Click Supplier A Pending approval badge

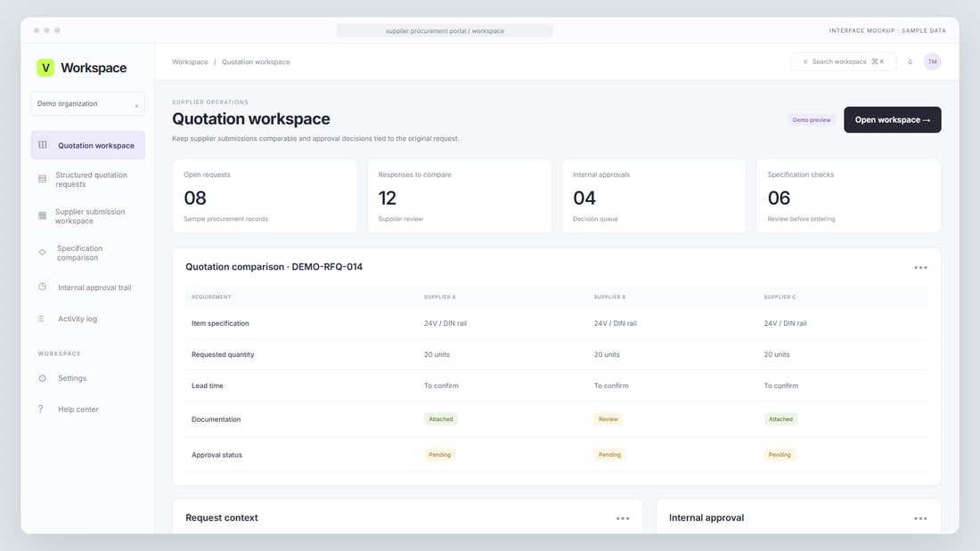point(439,455)
